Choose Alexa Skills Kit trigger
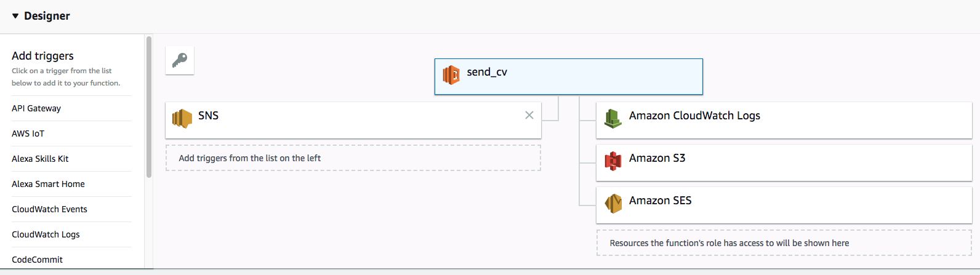 point(40,159)
